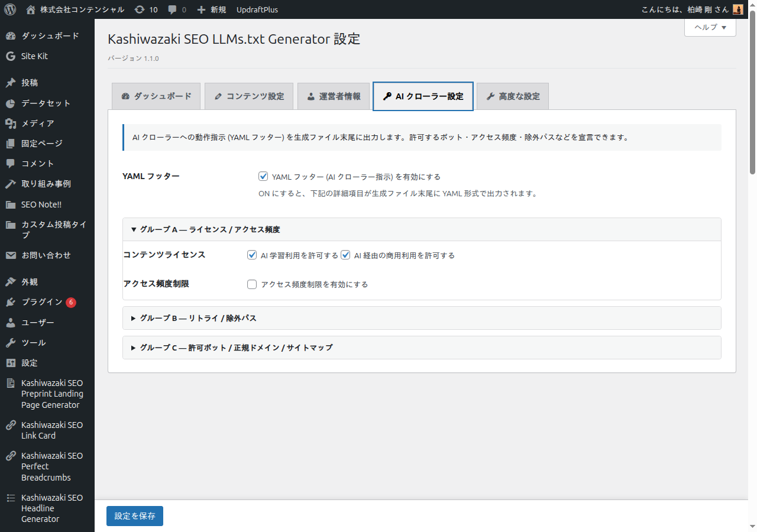Click the コメント speech bubble icon in sidebar
757x532 pixels.
(x=11, y=164)
